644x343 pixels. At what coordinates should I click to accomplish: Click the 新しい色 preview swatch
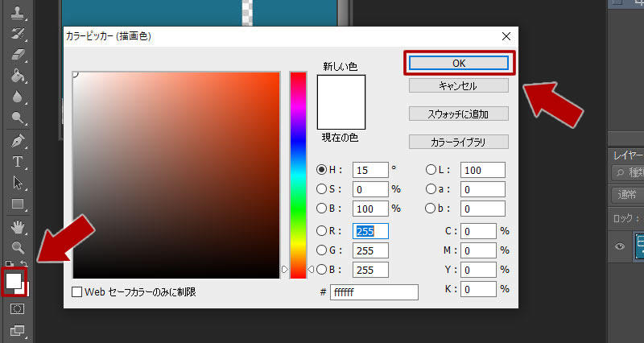pyautogui.click(x=341, y=89)
